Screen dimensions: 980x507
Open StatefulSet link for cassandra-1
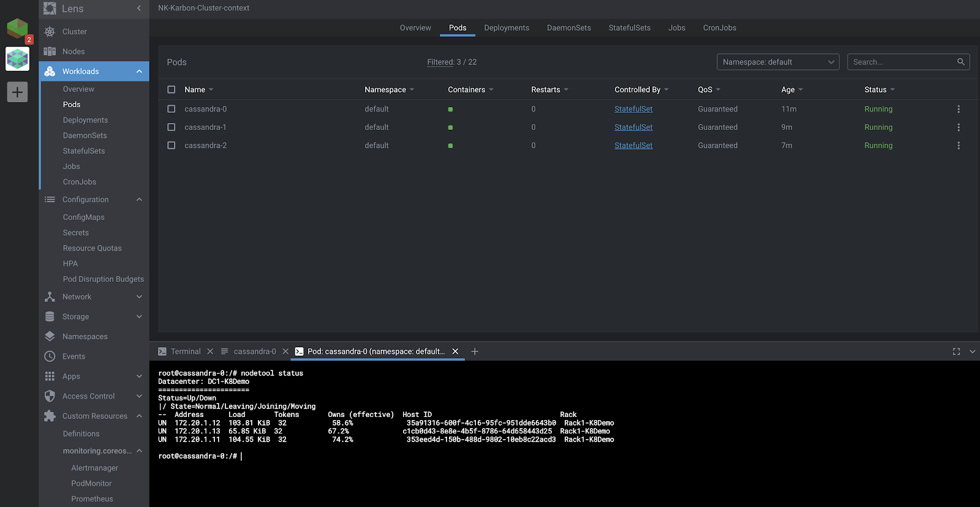[633, 127]
